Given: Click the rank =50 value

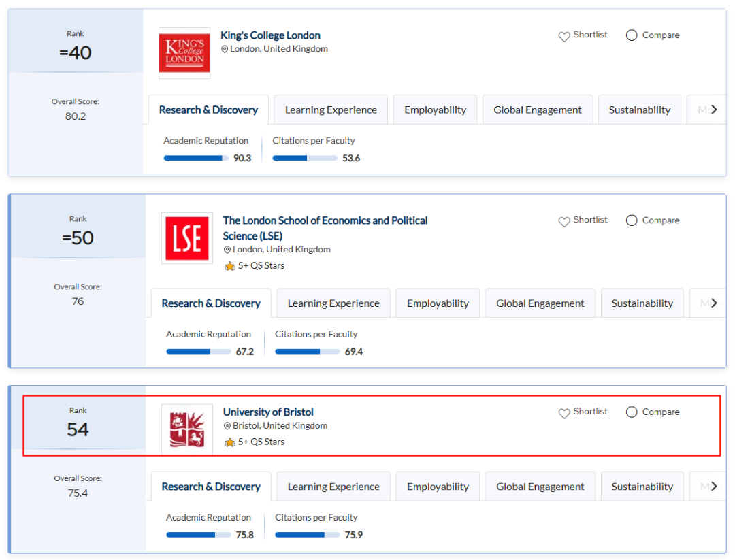Looking at the screenshot, I should (x=78, y=238).
